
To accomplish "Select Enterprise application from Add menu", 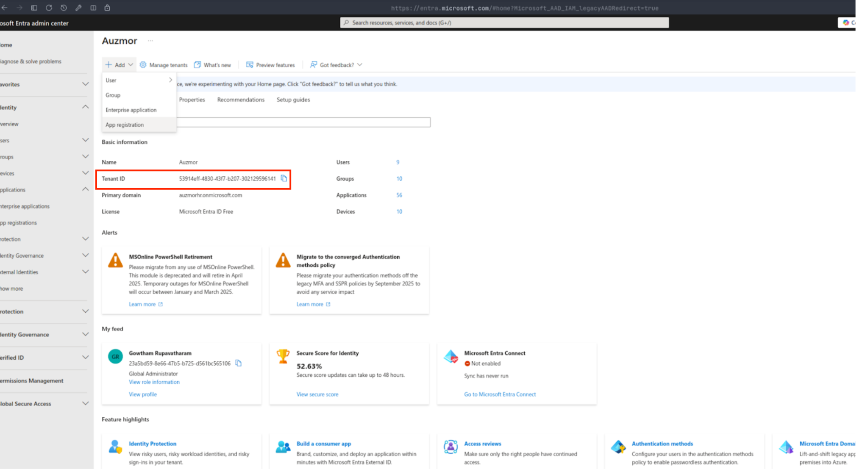I will 139,110.
